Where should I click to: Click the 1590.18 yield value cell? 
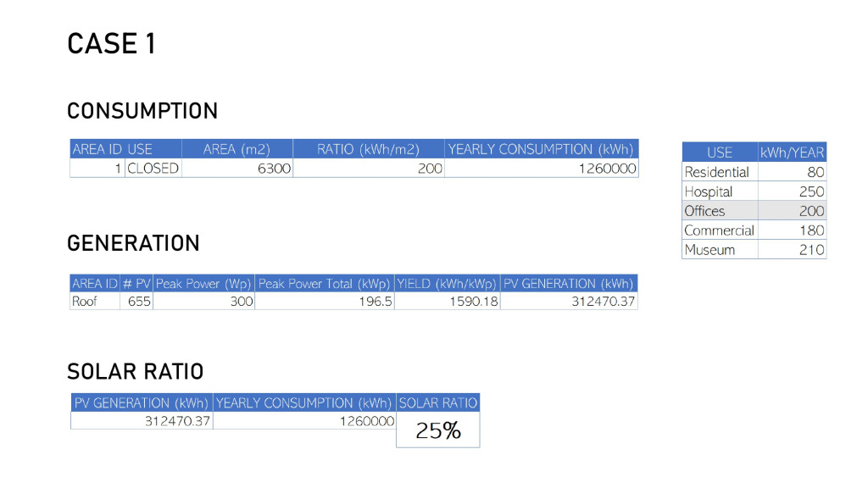point(448,301)
